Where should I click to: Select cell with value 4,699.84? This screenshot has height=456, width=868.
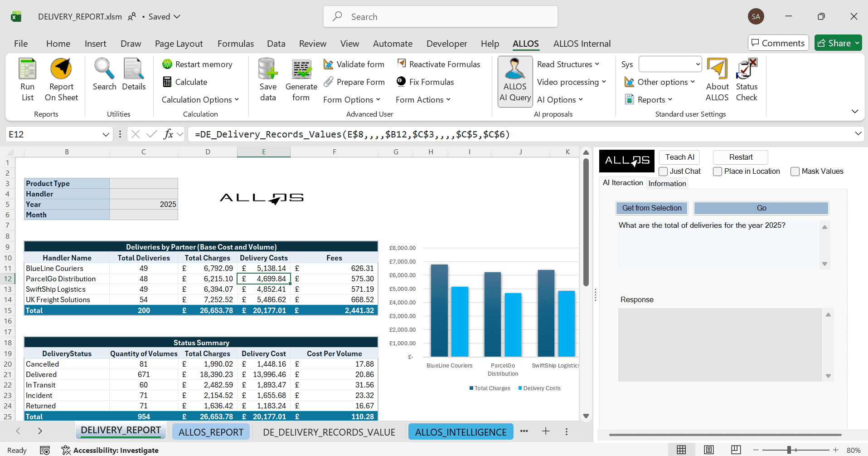coord(264,279)
